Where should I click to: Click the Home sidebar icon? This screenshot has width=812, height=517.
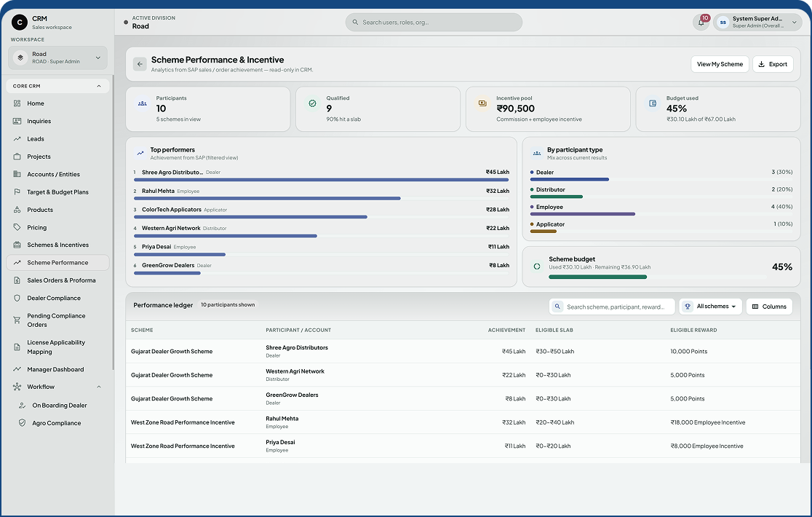pos(17,103)
